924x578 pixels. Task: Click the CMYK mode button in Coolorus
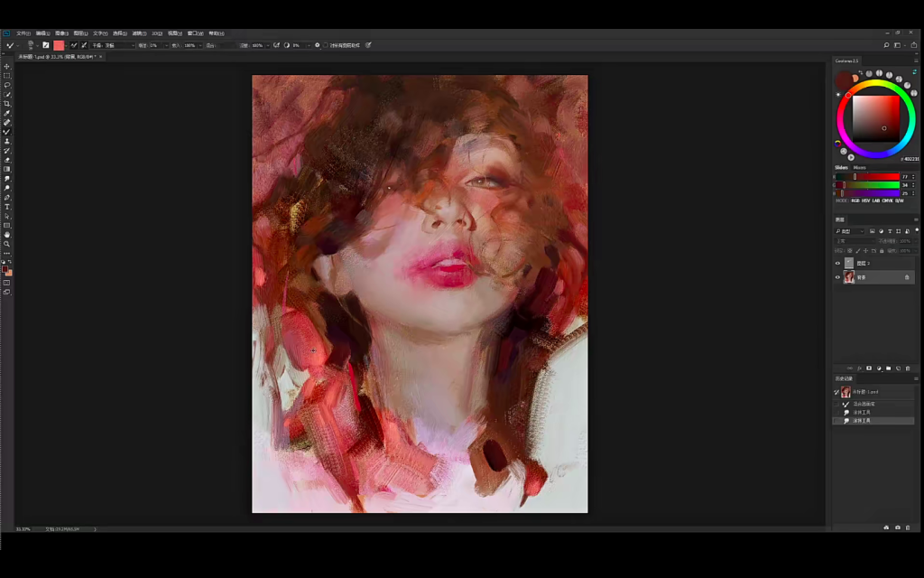[x=887, y=200]
